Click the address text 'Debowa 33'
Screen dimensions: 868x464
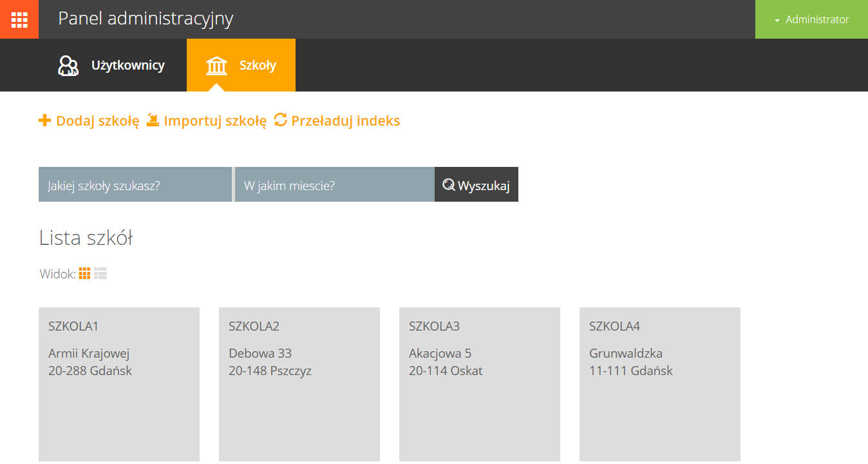pyautogui.click(x=260, y=353)
